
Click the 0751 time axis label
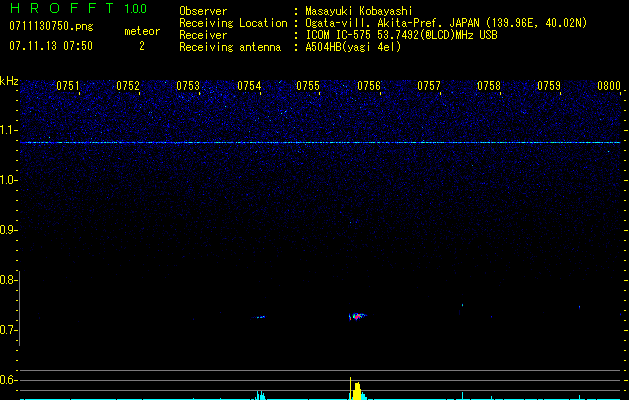point(67,86)
